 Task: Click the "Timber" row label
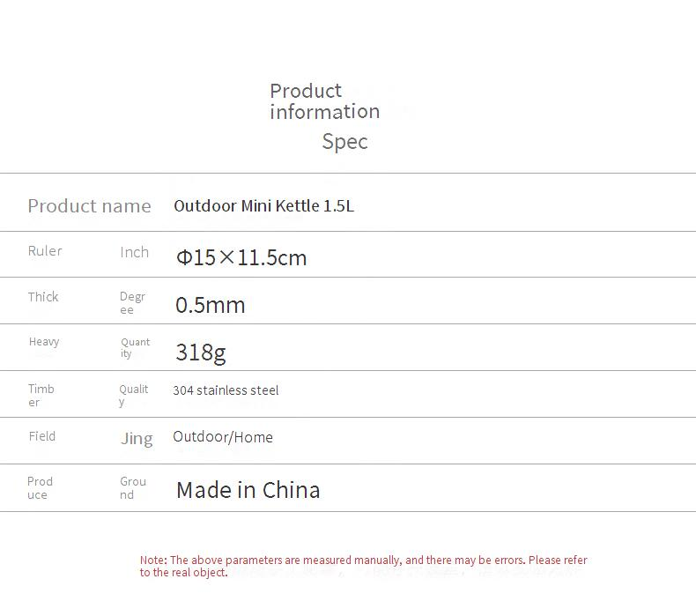click(x=41, y=396)
